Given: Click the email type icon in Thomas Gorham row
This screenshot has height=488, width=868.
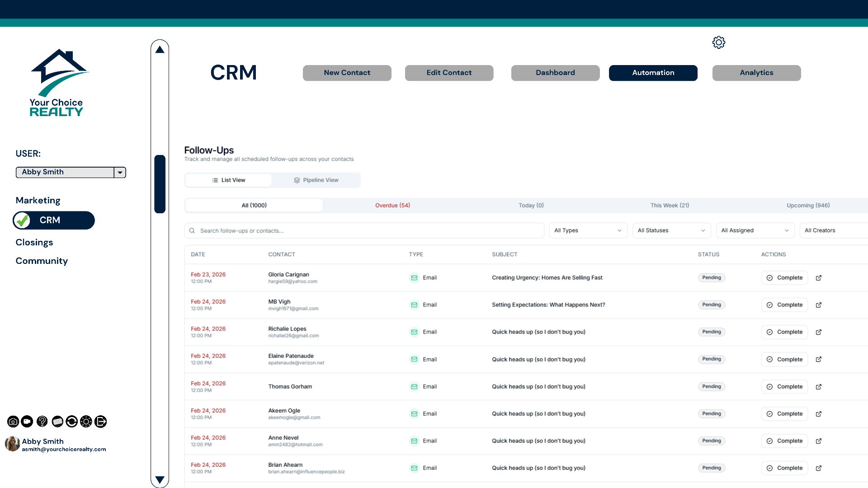Looking at the screenshot, I should pos(414,387).
